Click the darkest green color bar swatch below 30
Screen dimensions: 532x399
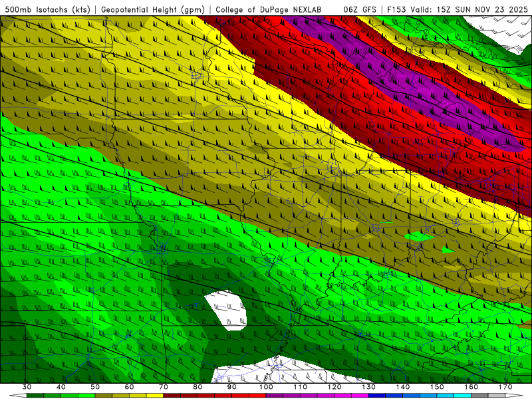coord(35,396)
